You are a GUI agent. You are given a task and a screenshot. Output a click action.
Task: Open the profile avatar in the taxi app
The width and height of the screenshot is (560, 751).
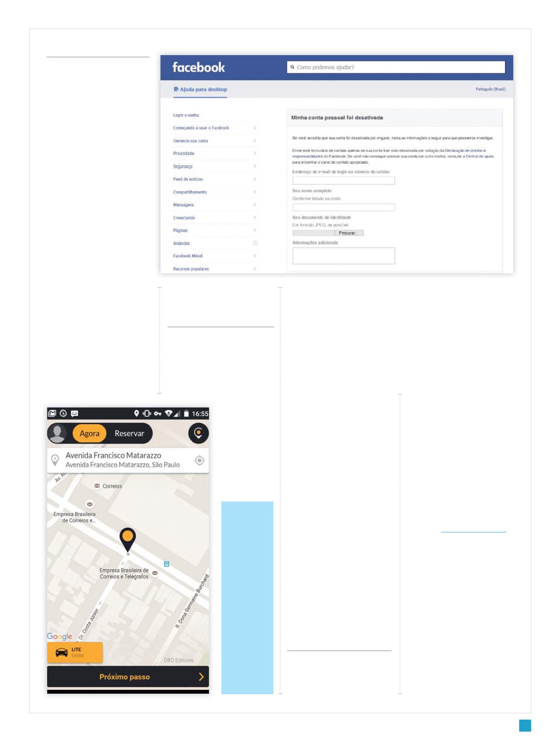click(57, 433)
